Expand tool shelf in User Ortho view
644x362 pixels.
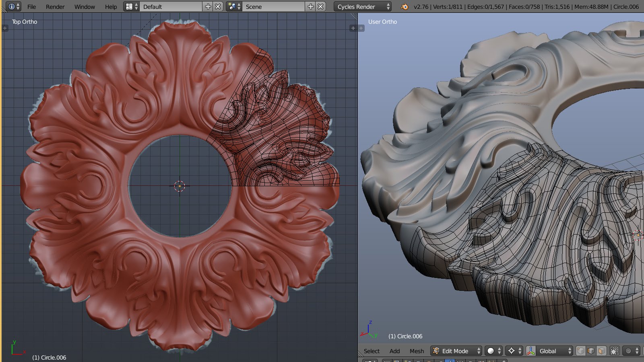[361, 28]
